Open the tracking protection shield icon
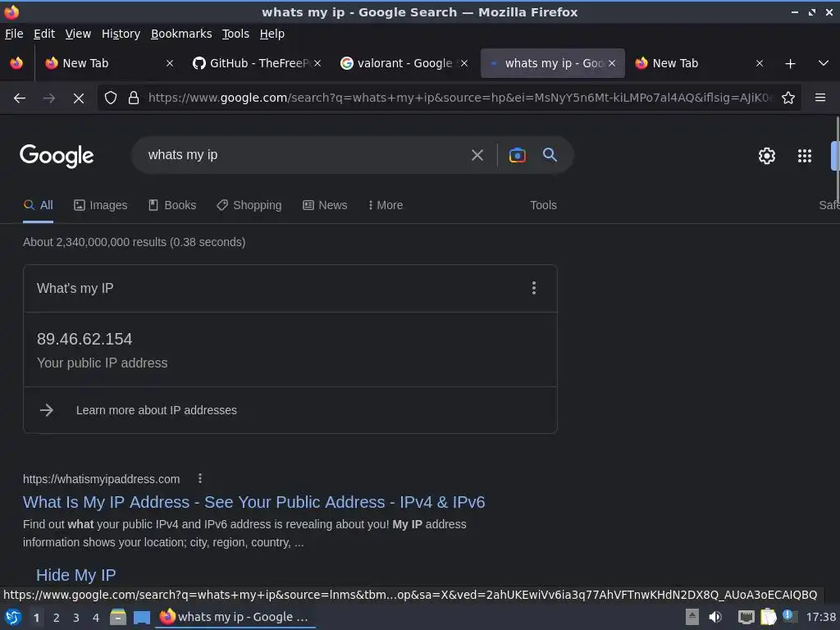Viewport: 840px width, 630px height. click(111, 98)
